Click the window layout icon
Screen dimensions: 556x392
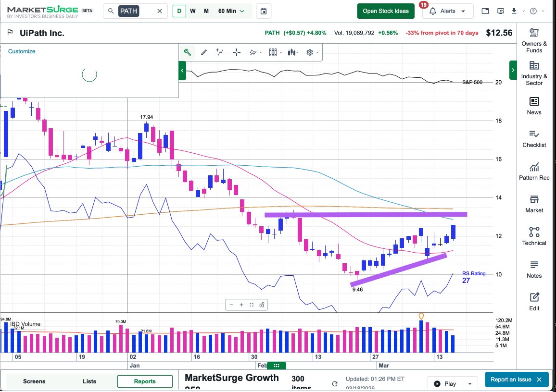[x=485, y=11]
